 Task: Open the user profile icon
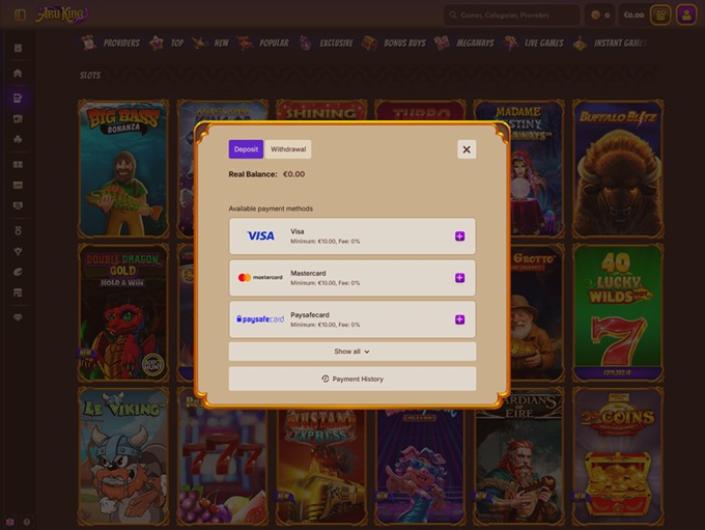(686, 15)
